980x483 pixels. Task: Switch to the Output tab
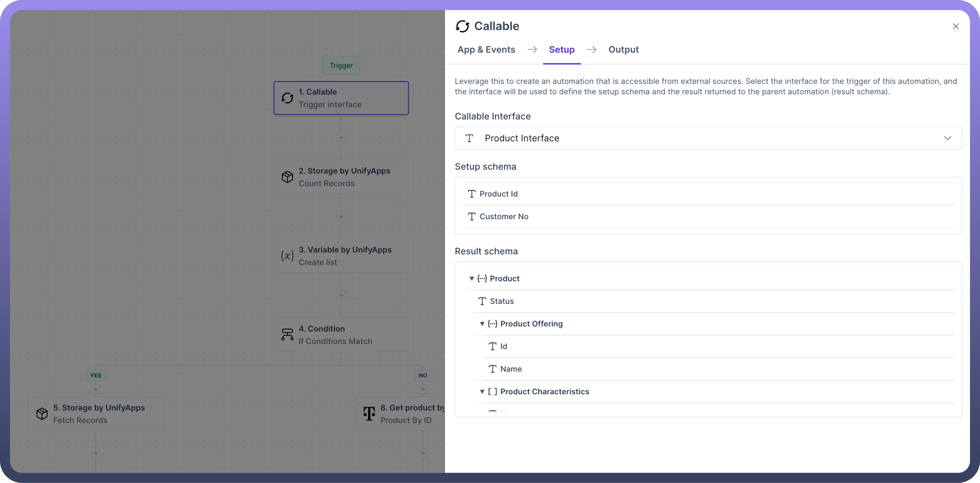[x=623, y=49]
